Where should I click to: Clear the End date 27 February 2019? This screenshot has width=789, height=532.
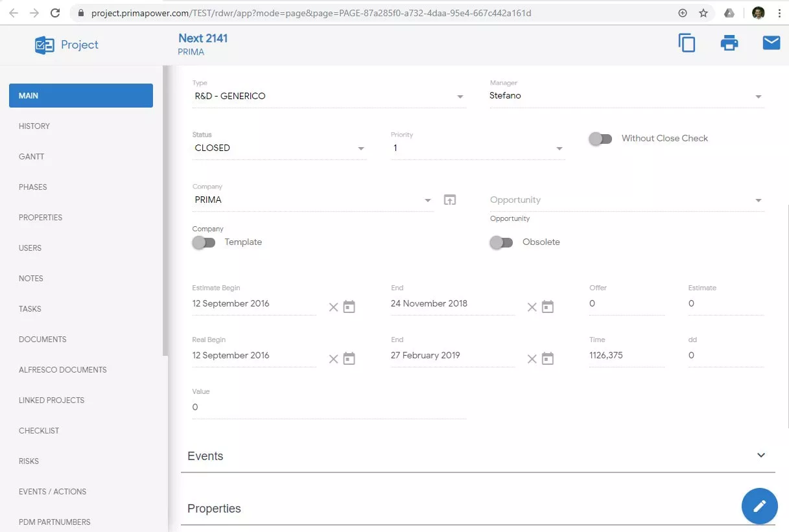pyautogui.click(x=532, y=358)
